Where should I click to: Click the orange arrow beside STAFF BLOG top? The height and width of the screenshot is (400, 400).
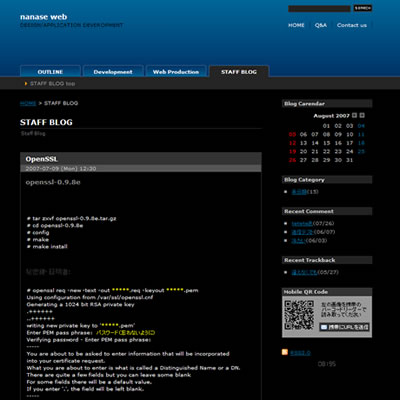coord(26,84)
